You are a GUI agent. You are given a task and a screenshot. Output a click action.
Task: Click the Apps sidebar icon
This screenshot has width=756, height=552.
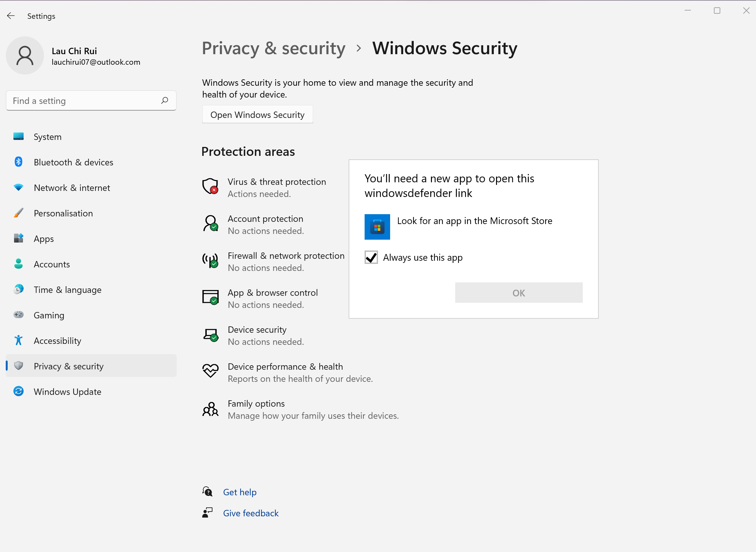(x=19, y=238)
